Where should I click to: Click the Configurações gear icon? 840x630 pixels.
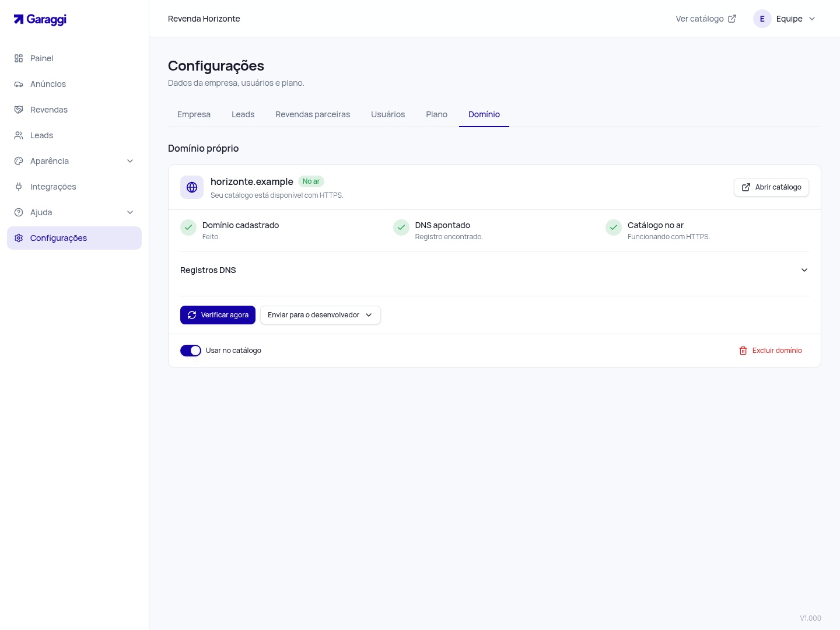tap(19, 238)
